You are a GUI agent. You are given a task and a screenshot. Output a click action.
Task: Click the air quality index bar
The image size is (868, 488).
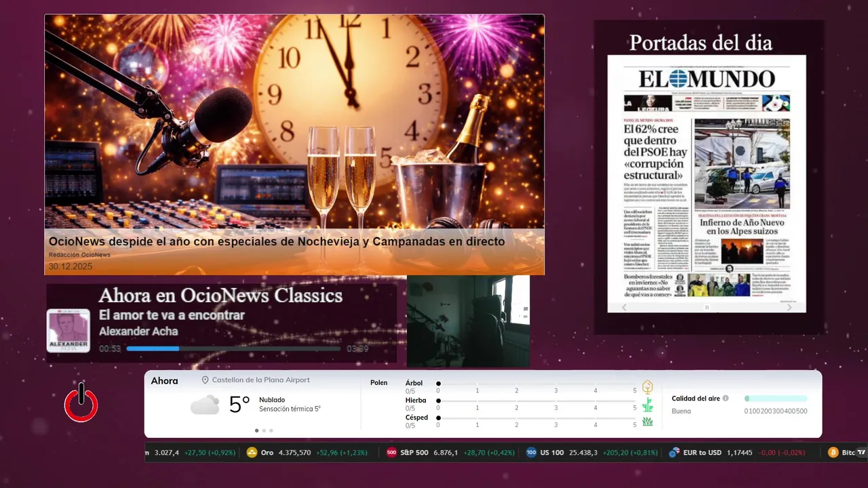776,399
